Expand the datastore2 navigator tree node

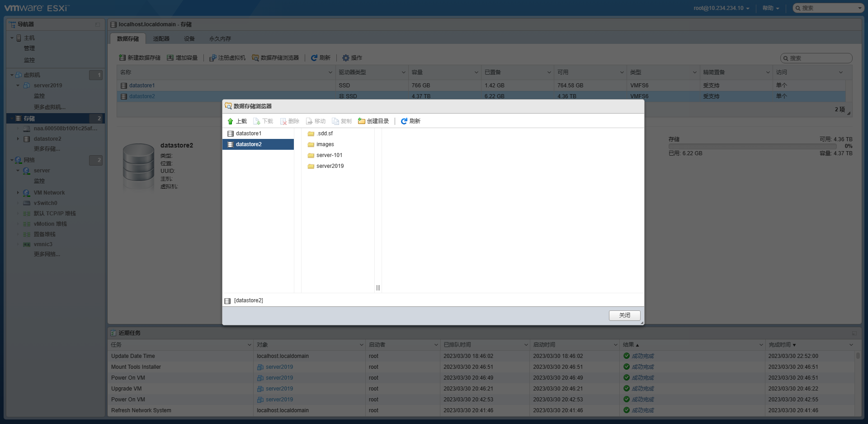pos(18,139)
